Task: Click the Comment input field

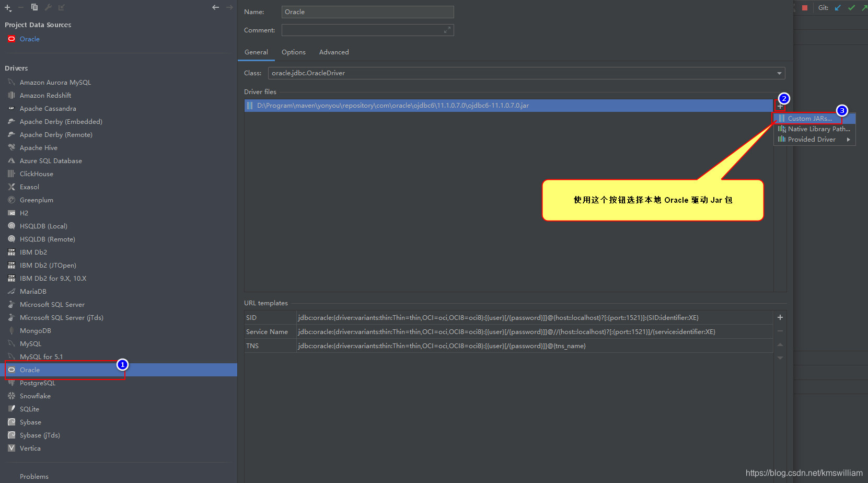Action: tap(367, 30)
